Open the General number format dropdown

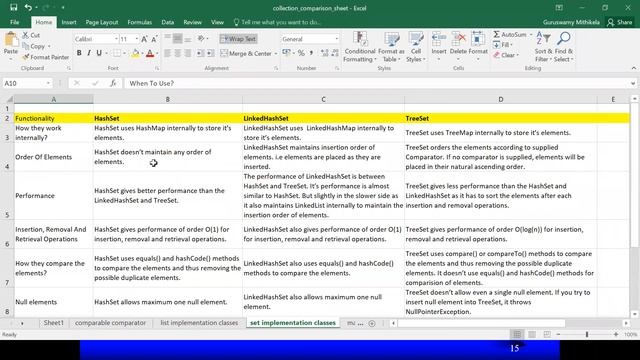click(336, 39)
